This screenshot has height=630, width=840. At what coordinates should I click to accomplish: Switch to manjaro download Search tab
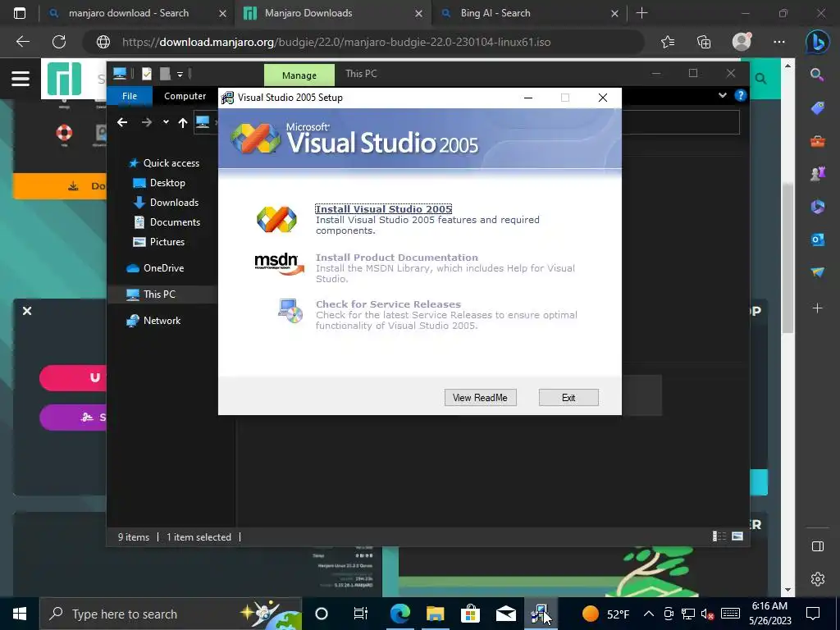[129, 13]
